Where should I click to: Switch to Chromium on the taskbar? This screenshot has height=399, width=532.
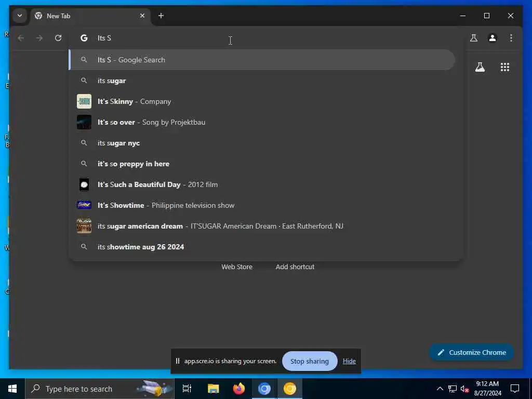pos(264,389)
